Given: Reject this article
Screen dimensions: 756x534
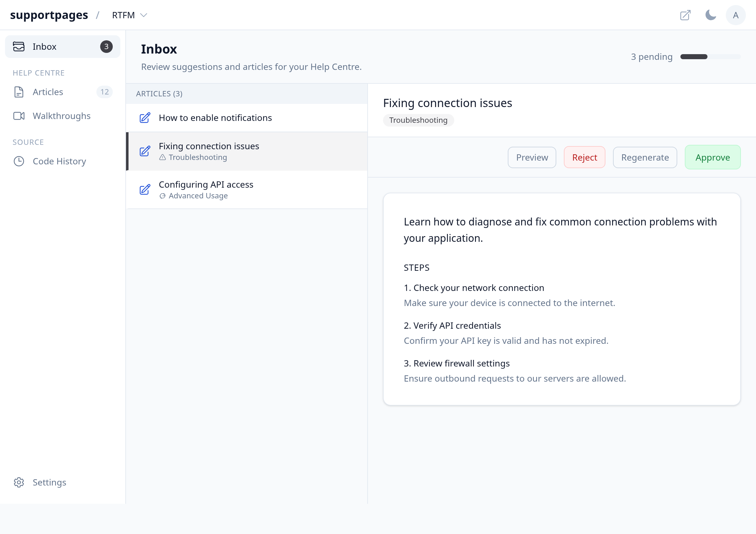Looking at the screenshot, I should click(584, 157).
